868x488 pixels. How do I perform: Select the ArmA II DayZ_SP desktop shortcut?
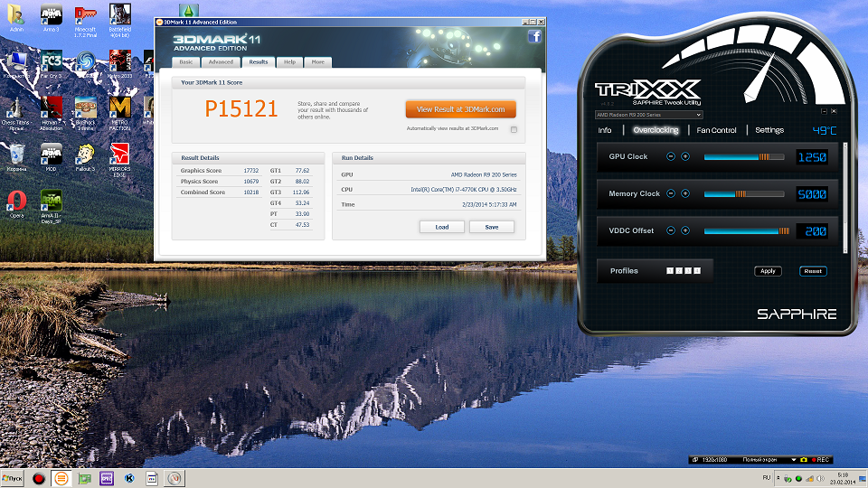click(51, 206)
